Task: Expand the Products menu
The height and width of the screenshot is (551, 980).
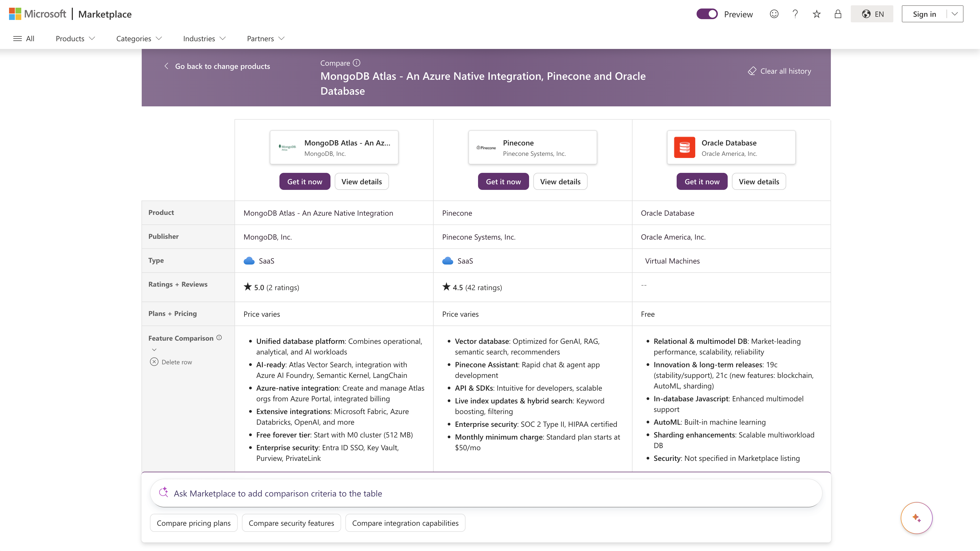Action: click(x=75, y=39)
